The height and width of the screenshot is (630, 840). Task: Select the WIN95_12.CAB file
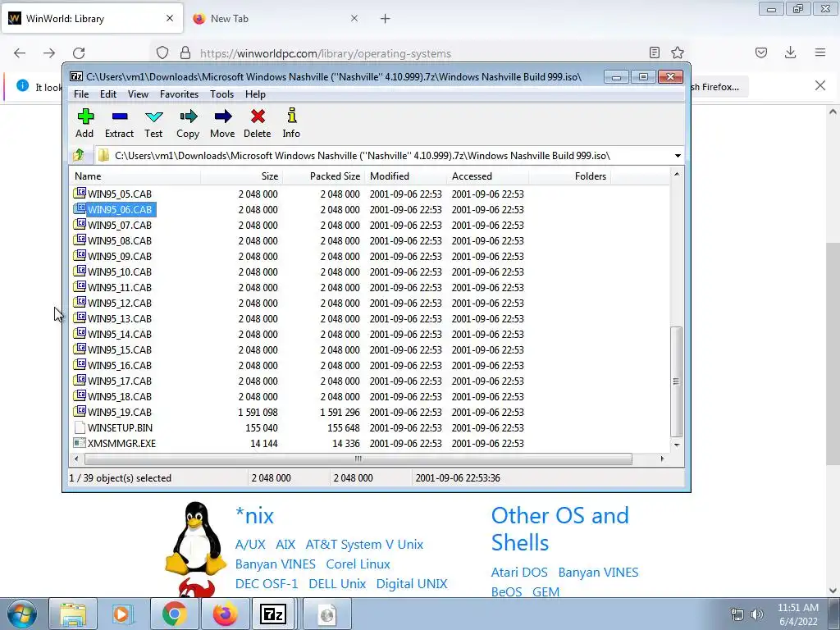click(x=120, y=303)
